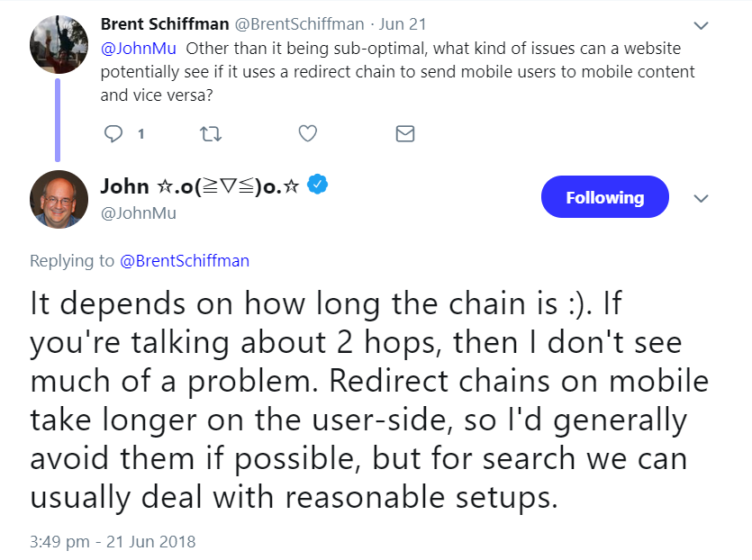Like Brent's tweet with the heart icon
Screen dimensions: 752x560
tap(307, 134)
